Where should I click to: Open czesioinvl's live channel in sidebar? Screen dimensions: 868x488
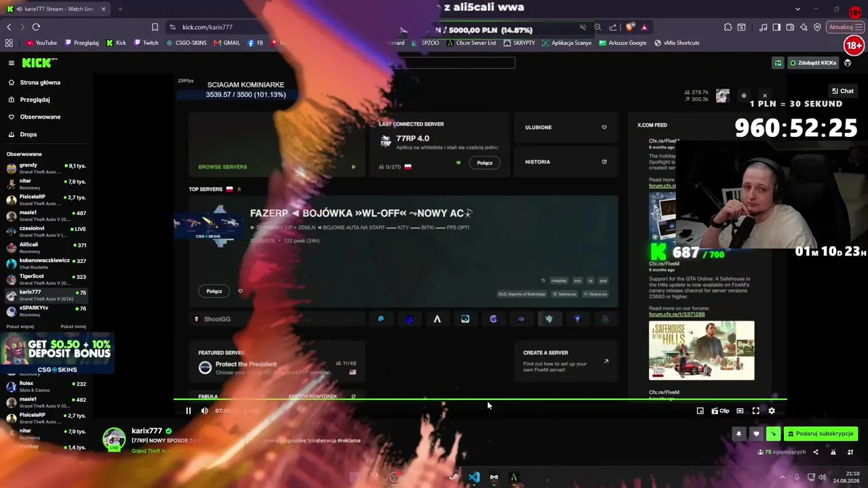[46, 231]
